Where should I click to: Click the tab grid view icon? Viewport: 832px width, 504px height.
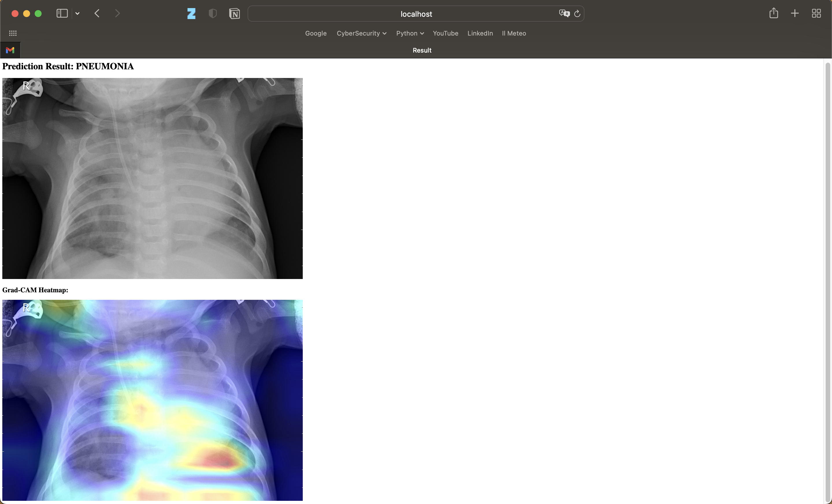pos(817,13)
